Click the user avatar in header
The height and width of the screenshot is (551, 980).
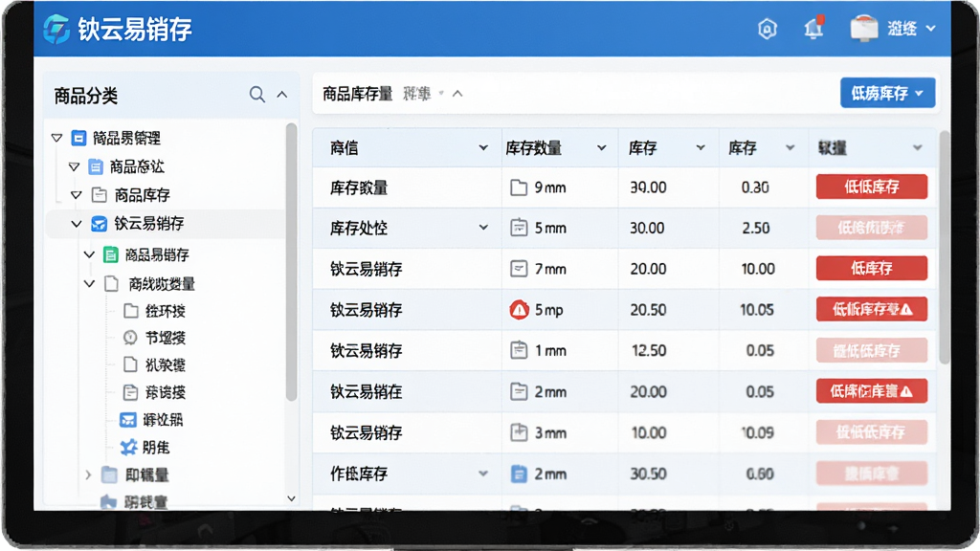pyautogui.click(x=864, y=29)
